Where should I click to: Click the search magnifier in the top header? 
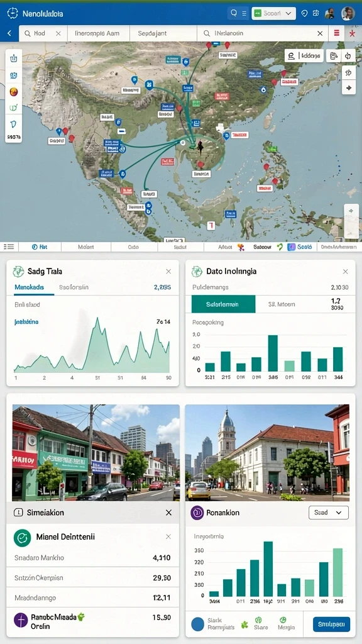point(234,13)
